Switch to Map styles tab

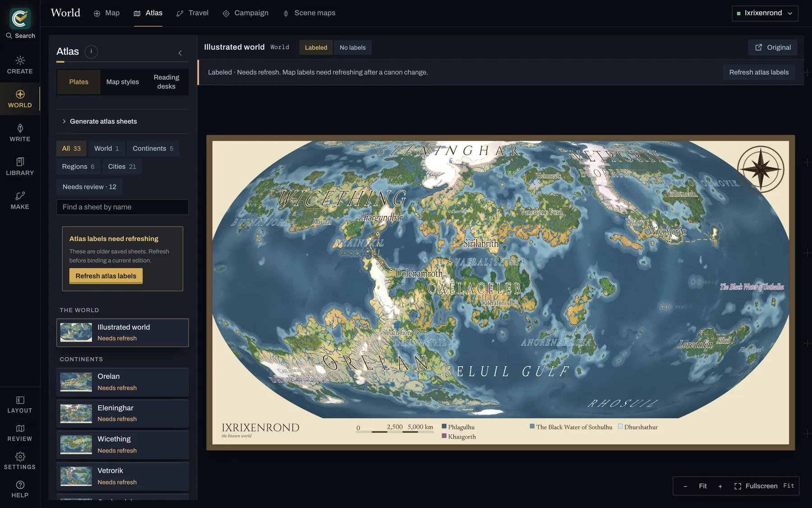click(x=123, y=82)
